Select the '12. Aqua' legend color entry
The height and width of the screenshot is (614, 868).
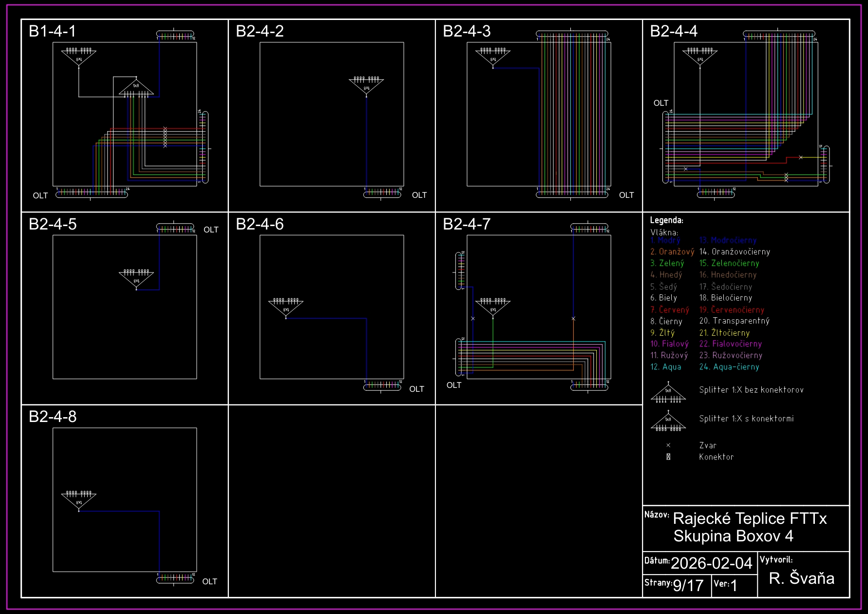(666, 367)
